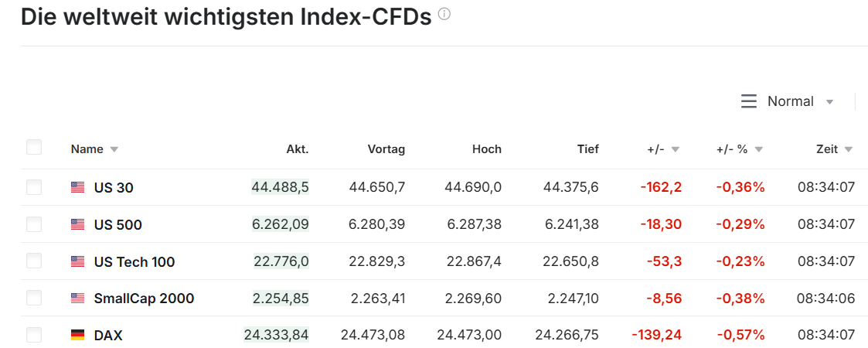868x348 pixels.
Task: Sort by the +/- change column arrow
Action: click(x=675, y=150)
